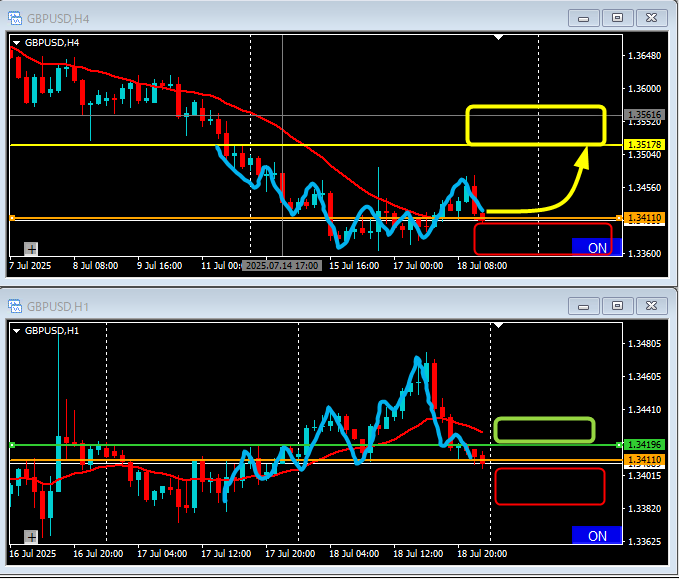Maximize the GBPUSD,H1 chart window
679x579 pixels.
(617, 306)
